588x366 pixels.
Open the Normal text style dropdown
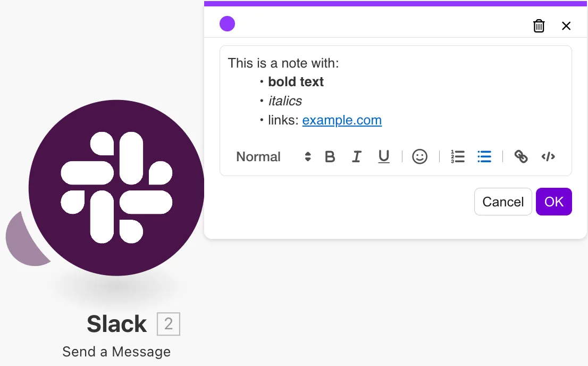click(x=258, y=157)
